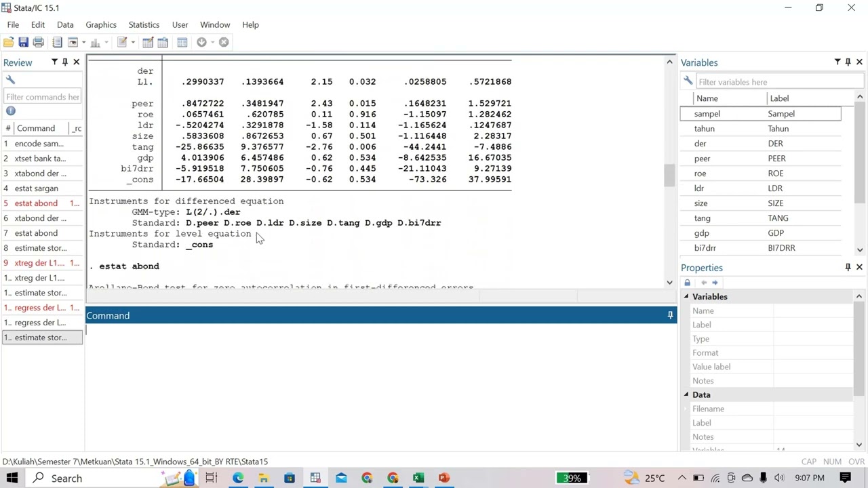This screenshot has width=868, height=488.
Task: Open the Help menu
Action: point(250,24)
